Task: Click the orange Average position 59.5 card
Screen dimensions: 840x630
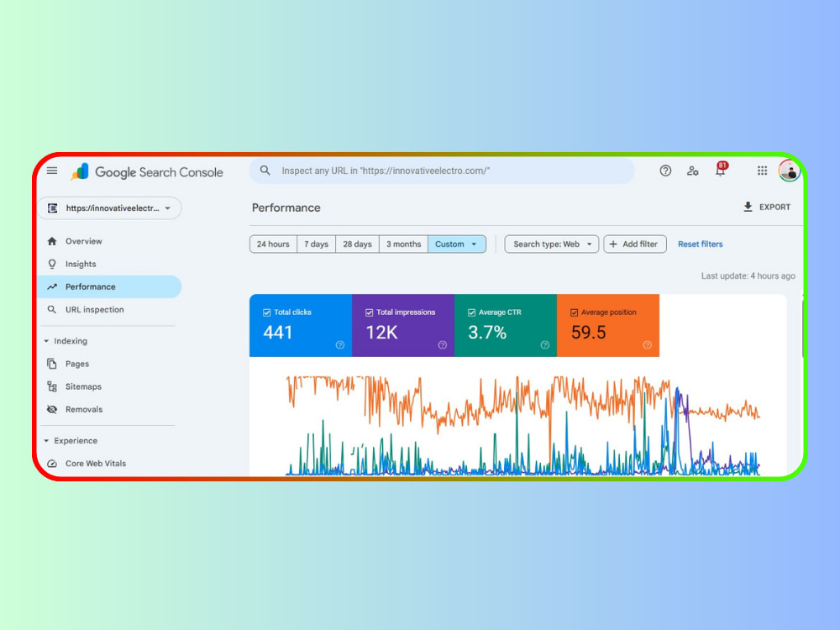Action: pyautogui.click(x=608, y=325)
